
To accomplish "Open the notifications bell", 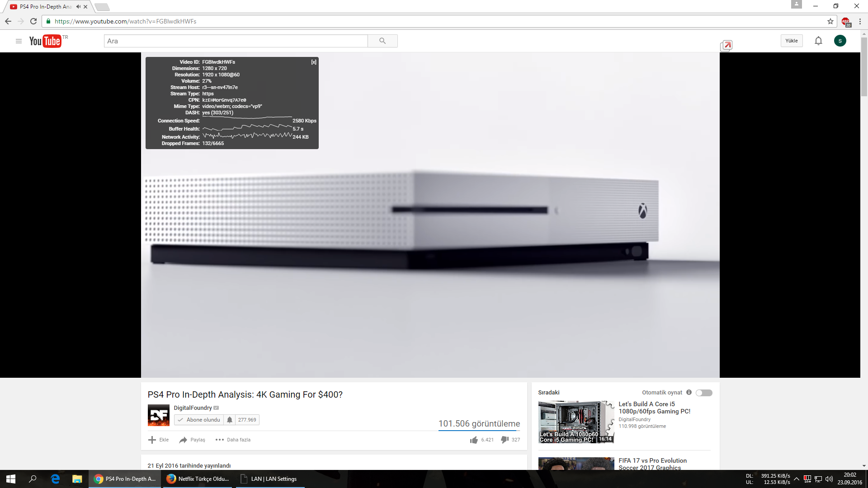I will (x=818, y=41).
